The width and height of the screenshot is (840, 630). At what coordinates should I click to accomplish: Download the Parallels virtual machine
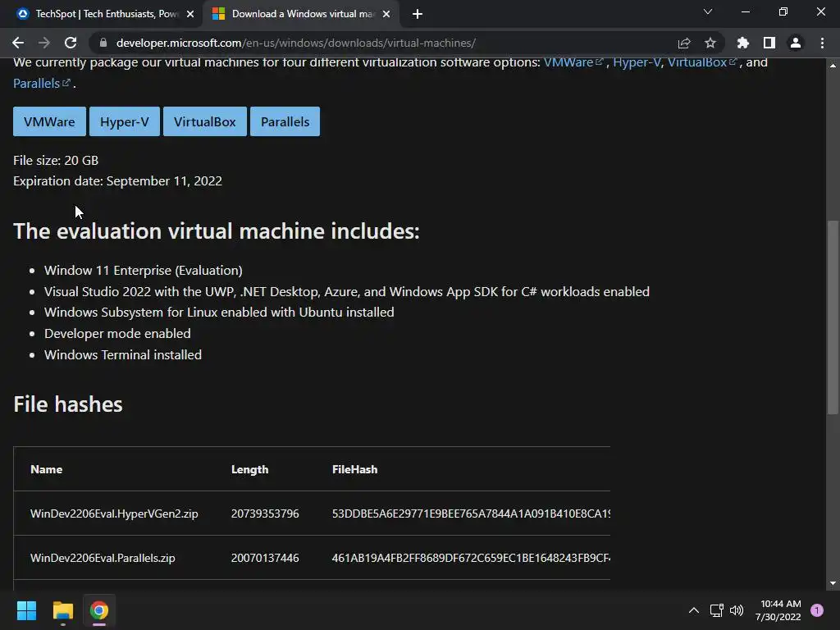[285, 121]
